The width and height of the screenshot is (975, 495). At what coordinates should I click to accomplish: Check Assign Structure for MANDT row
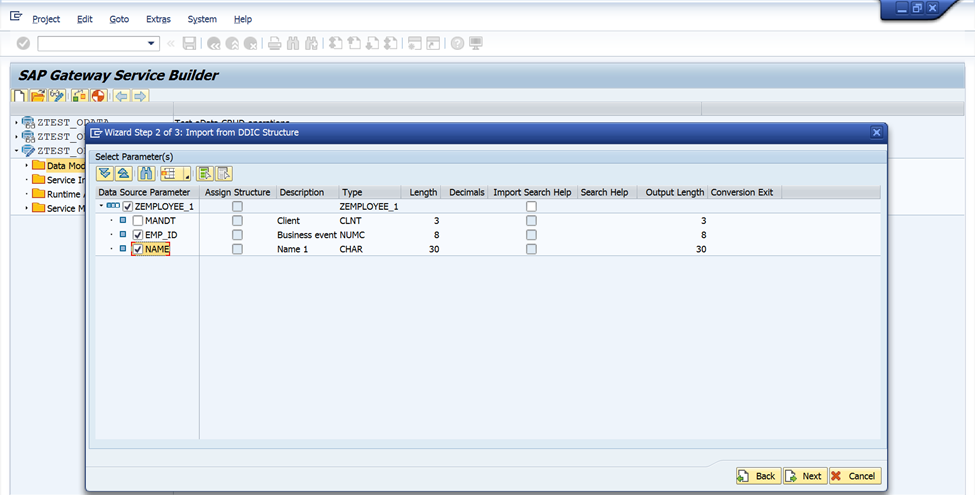(x=237, y=221)
